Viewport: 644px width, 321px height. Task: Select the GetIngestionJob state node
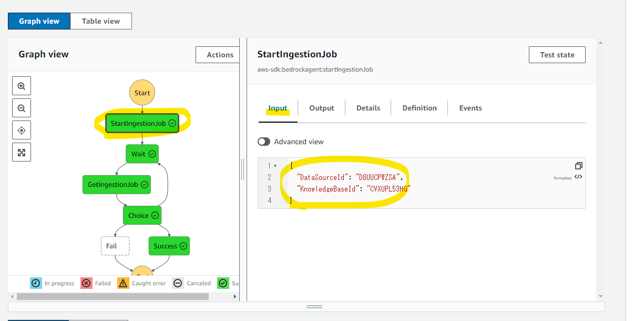coord(117,185)
